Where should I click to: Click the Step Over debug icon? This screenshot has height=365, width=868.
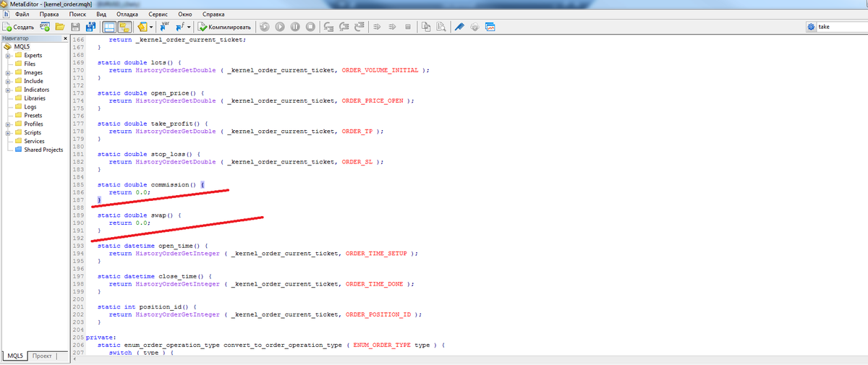click(344, 27)
